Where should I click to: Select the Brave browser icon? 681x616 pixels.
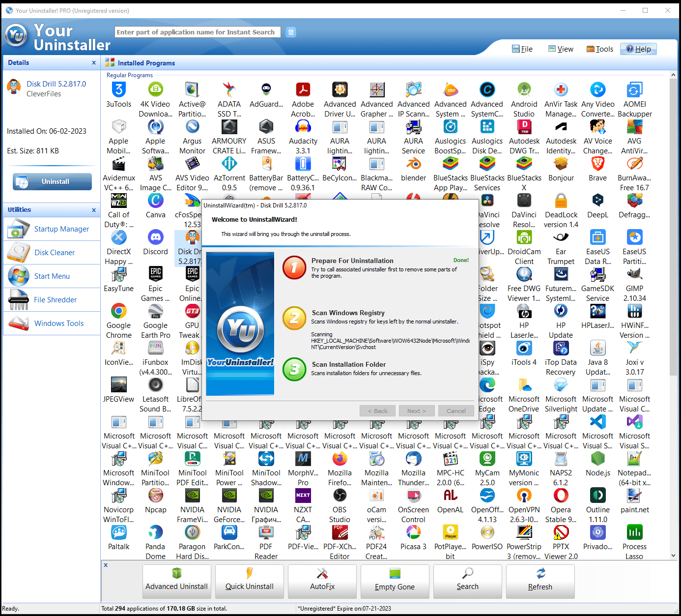point(598,164)
